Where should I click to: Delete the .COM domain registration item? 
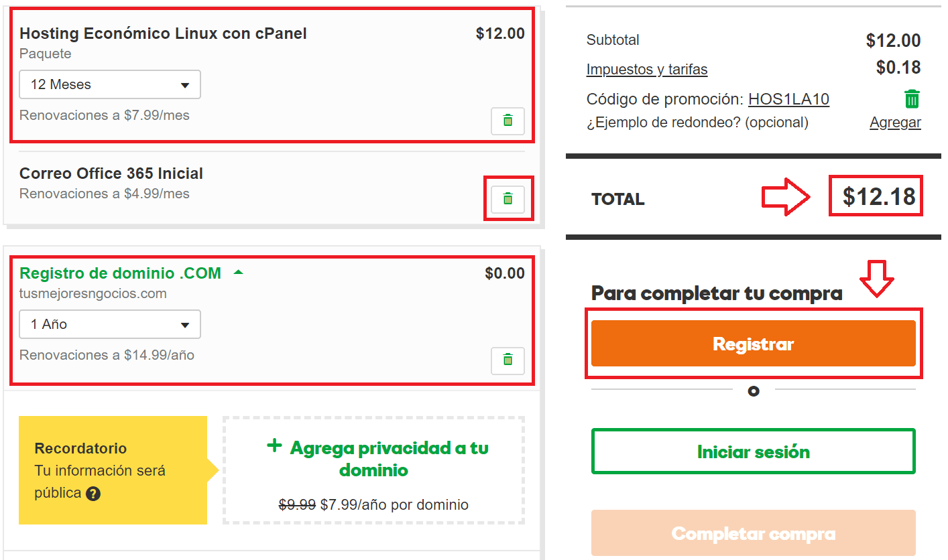click(508, 360)
